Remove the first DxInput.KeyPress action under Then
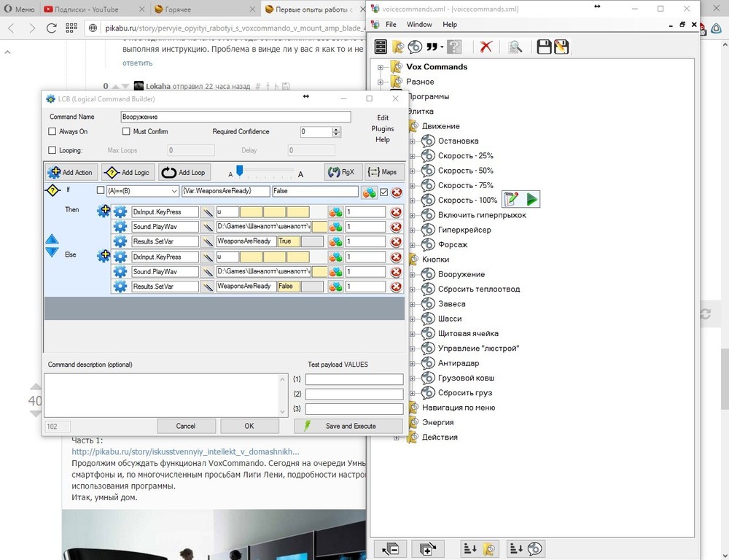Screen dimensions: 729x560 pos(396,212)
